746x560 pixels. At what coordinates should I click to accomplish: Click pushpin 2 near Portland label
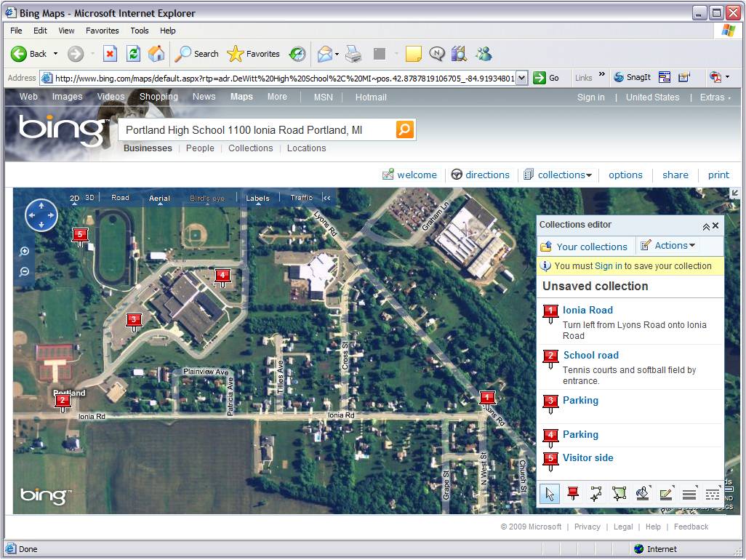pos(63,402)
